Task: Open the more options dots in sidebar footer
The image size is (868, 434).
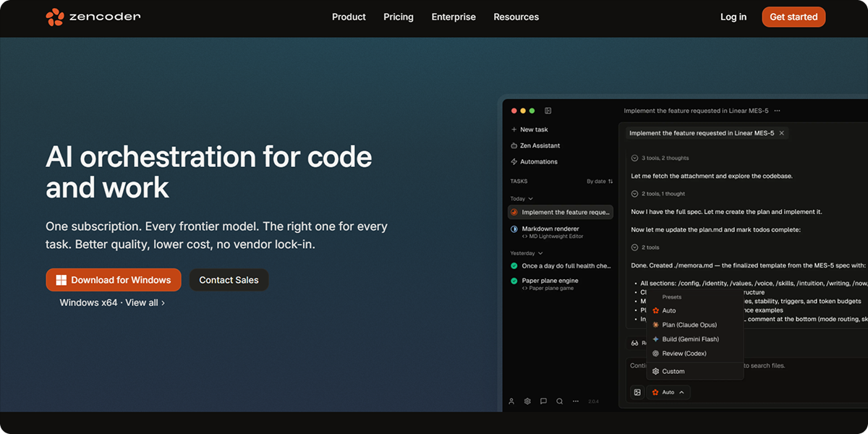Action: (x=575, y=401)
